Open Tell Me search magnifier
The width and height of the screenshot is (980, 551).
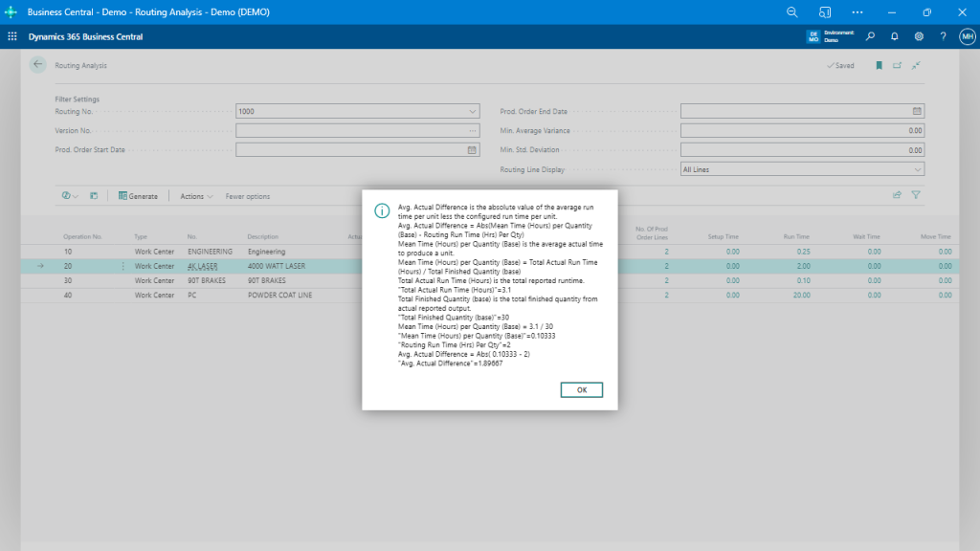(x=869, y=35)
